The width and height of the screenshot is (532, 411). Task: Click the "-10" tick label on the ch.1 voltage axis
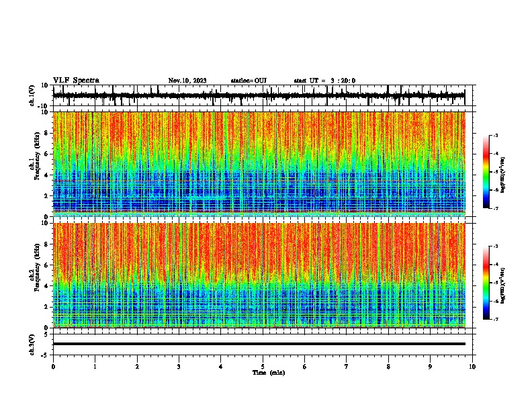[x=43, y=106]
